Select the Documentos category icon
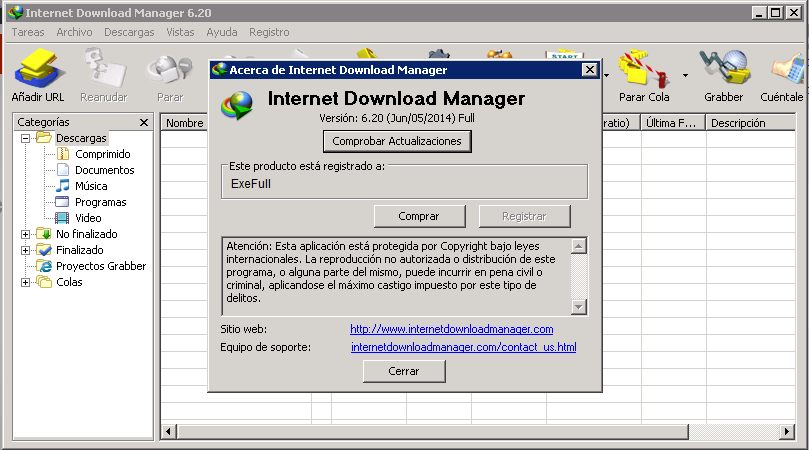Screen dimensions: 809x450 pyautogui.click(x=62, y=170)
